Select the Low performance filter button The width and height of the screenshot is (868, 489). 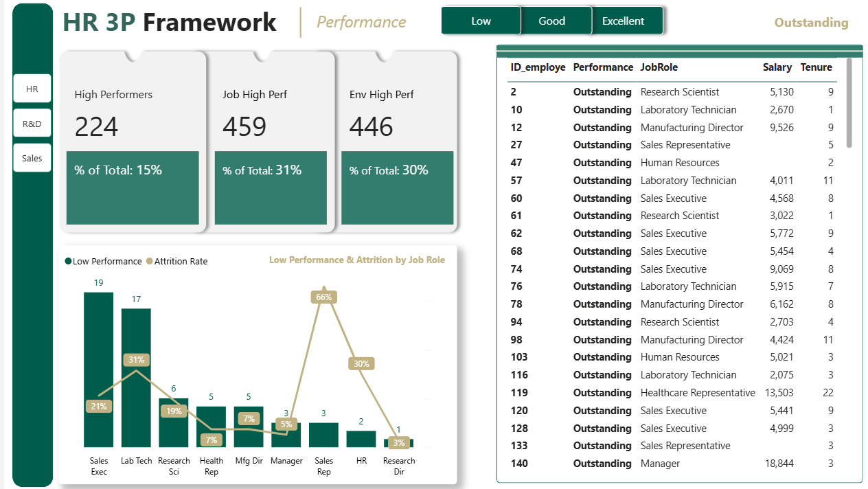481,21
